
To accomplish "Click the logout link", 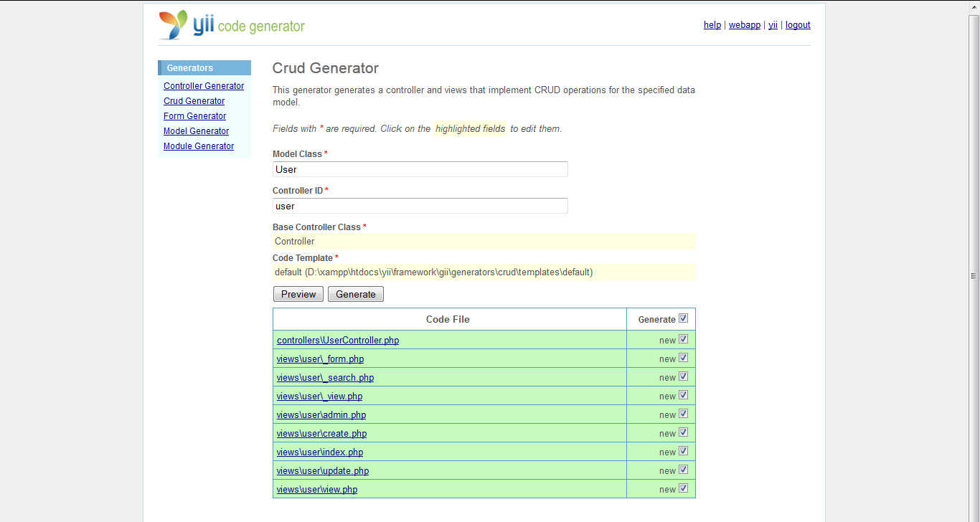I will pyautogui.click(x=798, y=24).
